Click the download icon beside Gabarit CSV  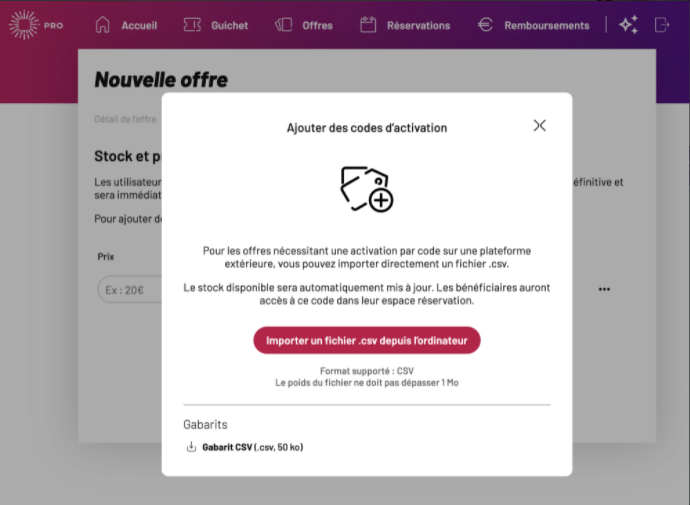[191, 447]
